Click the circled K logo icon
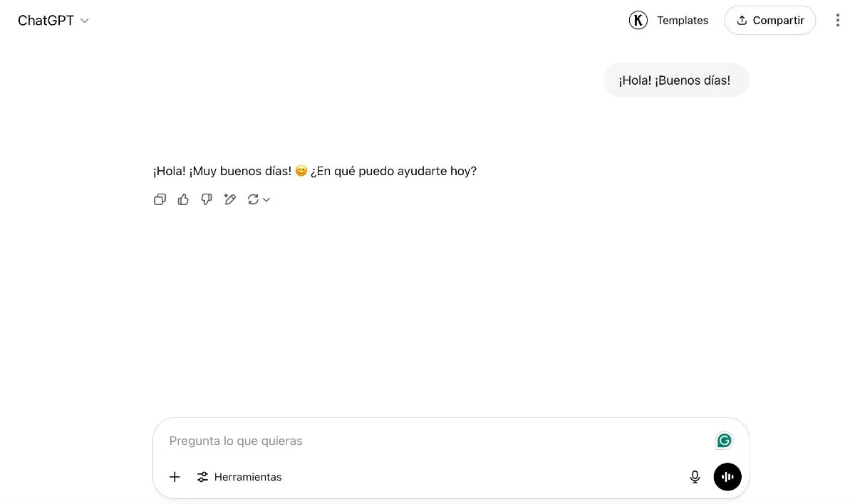Screen dimensions: 855x504 pos(638,21)
